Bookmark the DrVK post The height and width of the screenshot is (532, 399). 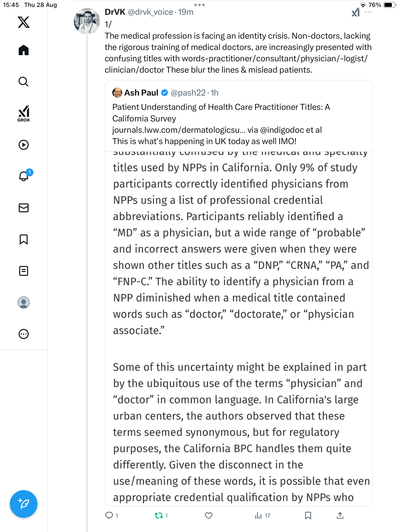click(308, 515)
